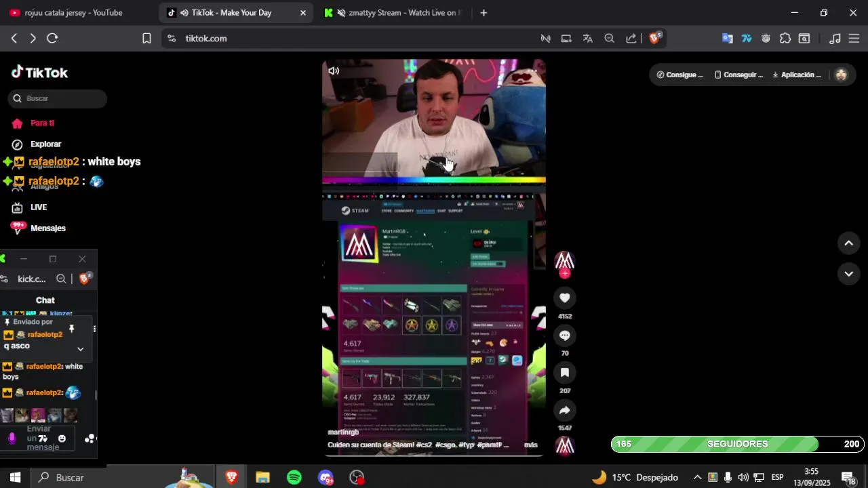Screen dimensions: 868x488
Task: Collapse the pinned message in the Kick chat
Action: 80,349
